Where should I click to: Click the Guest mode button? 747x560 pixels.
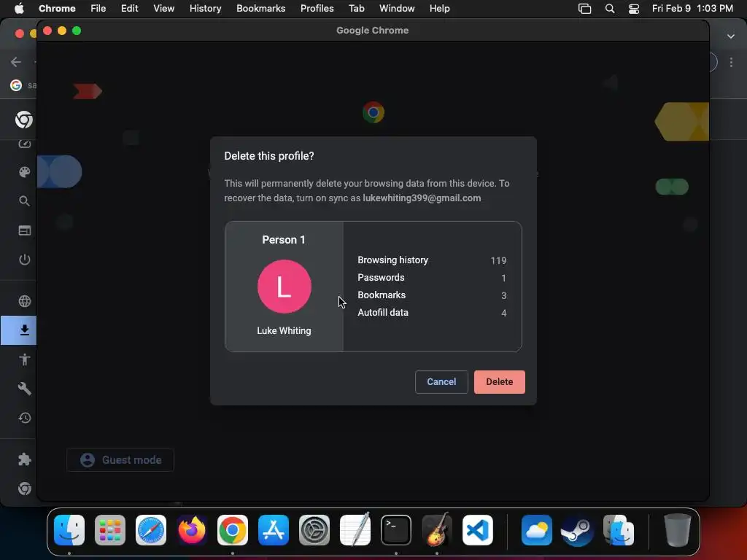[120, 460]
